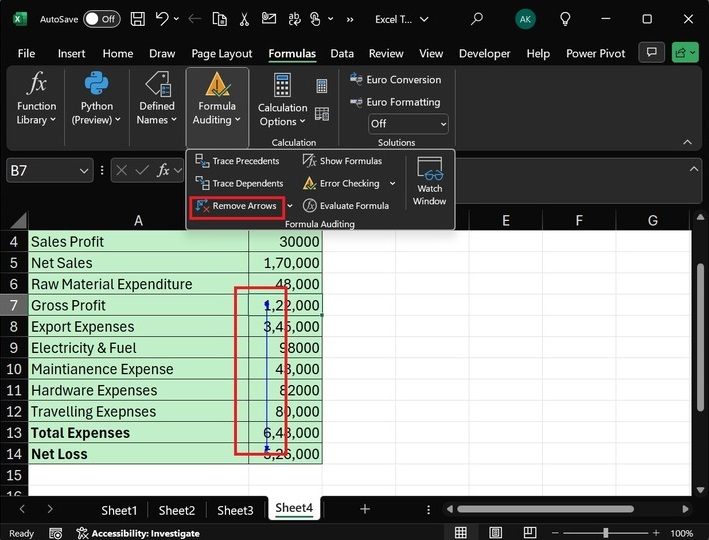Switch to Page Break Preview view
This screenshot has width=709, height=540.
coord(527,533)
